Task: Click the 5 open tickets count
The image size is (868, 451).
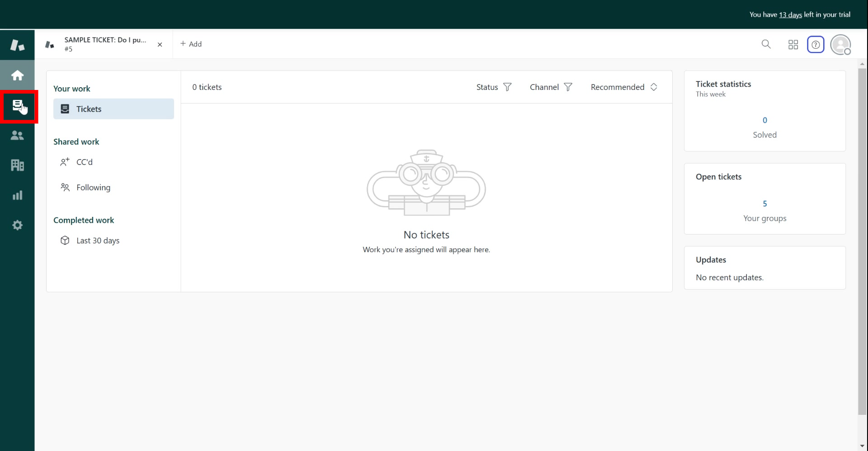Action: [x=764, y=204]
